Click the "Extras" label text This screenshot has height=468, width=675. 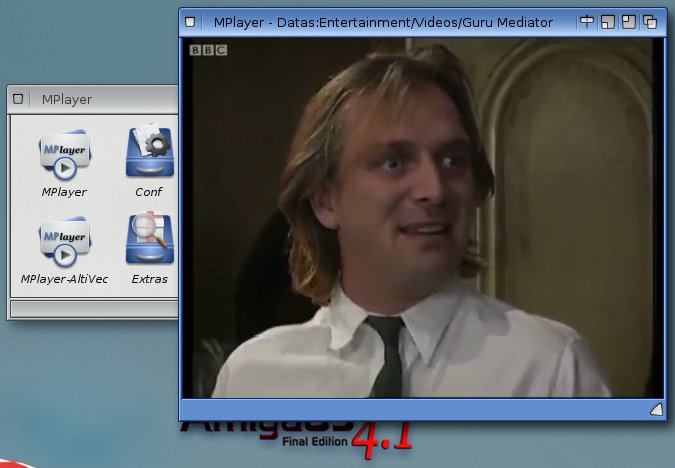[x=149, y=279]
